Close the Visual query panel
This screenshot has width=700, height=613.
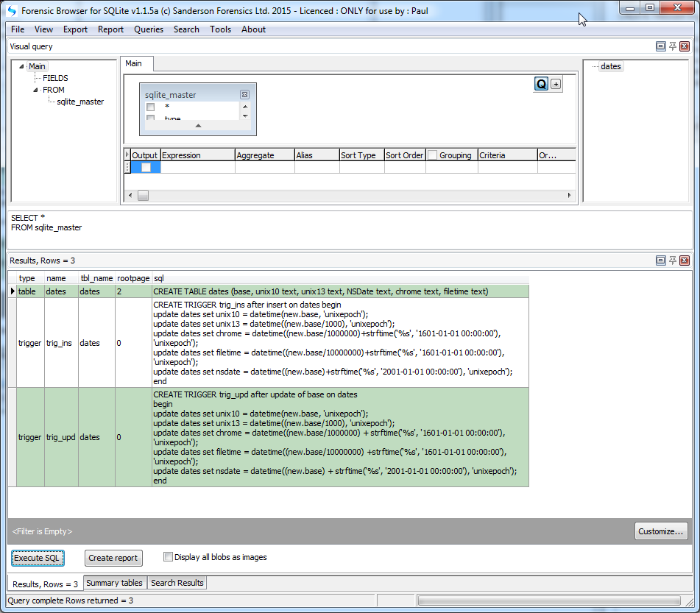pyautogui.click(x=683, y=46)
